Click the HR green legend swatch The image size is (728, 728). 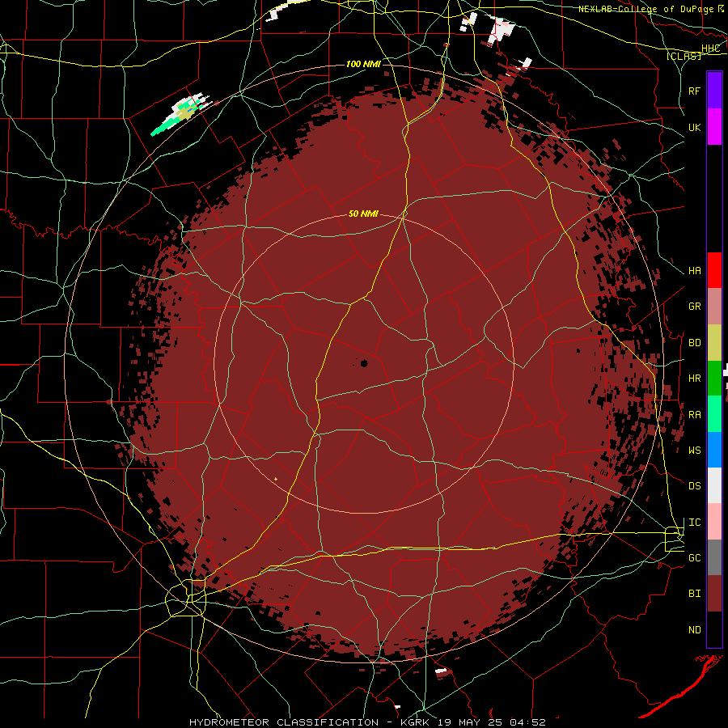click(x=714, y=379)
